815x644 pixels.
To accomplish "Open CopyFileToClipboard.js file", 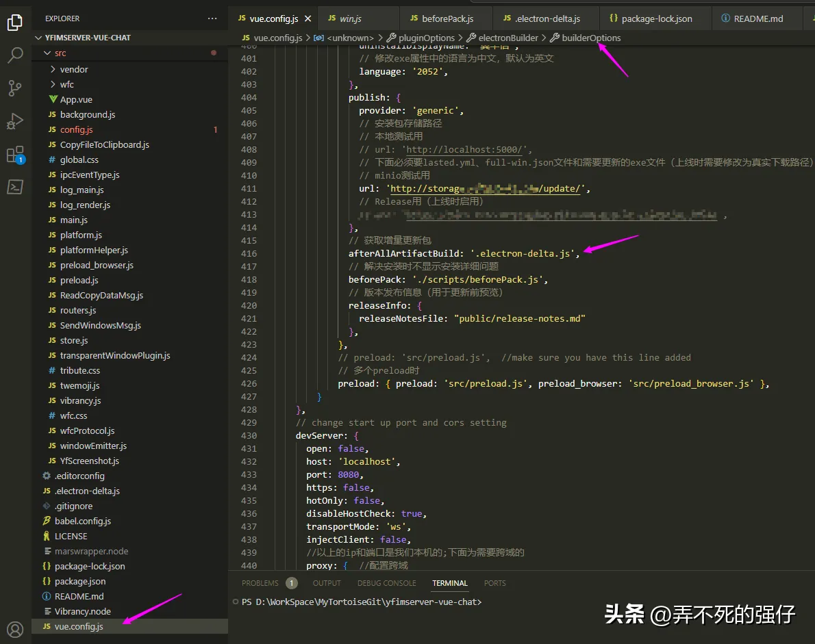I will pos(130,144).
